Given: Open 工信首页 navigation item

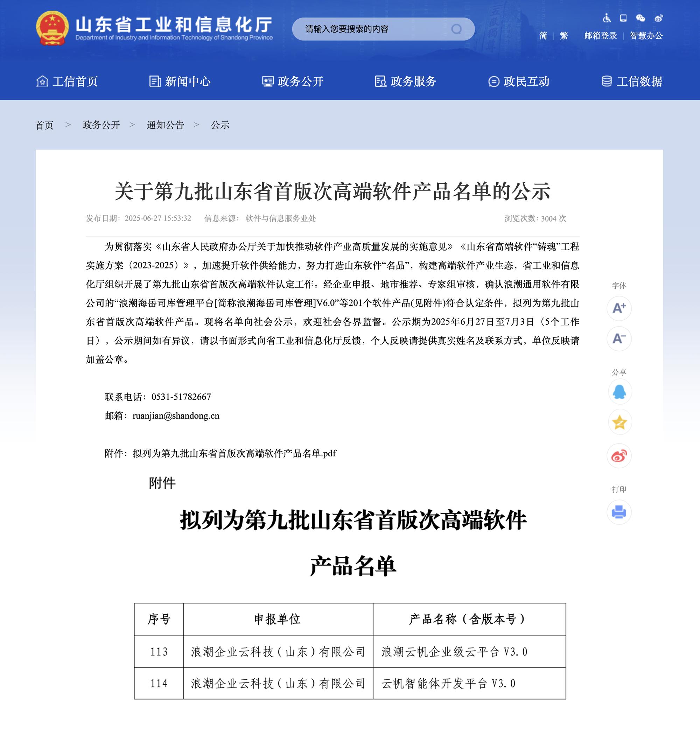Looking at the screenshot, I should [75, 81].
